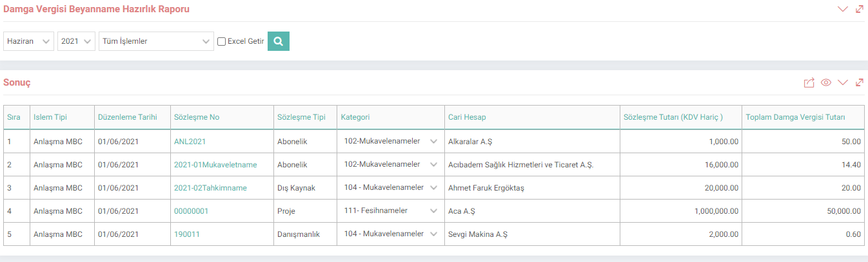Maximize the Damga Vergisi report panel
Viewport: 868px width, 262px height.
(x=859, y=9)
